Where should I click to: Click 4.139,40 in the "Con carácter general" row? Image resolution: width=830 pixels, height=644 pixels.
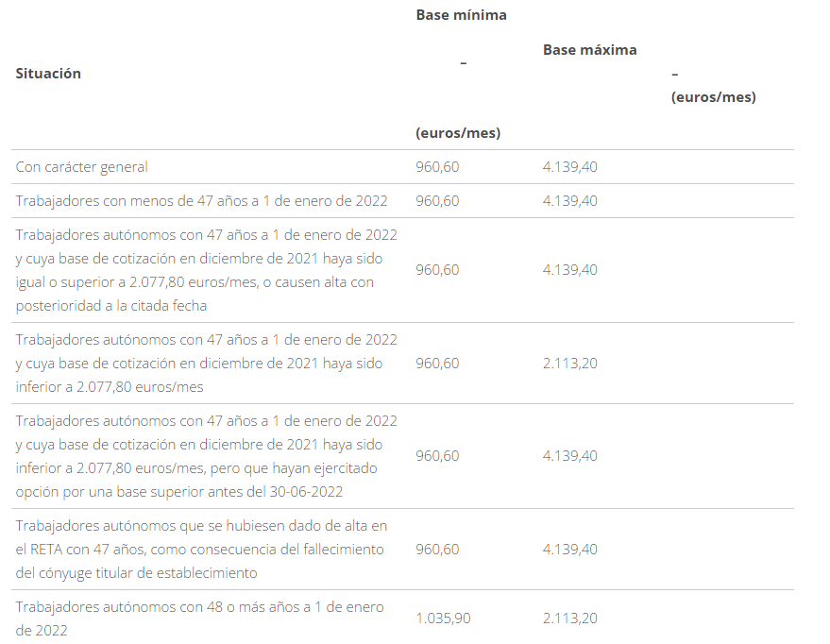pyautogui.click(x=569, y=167)
